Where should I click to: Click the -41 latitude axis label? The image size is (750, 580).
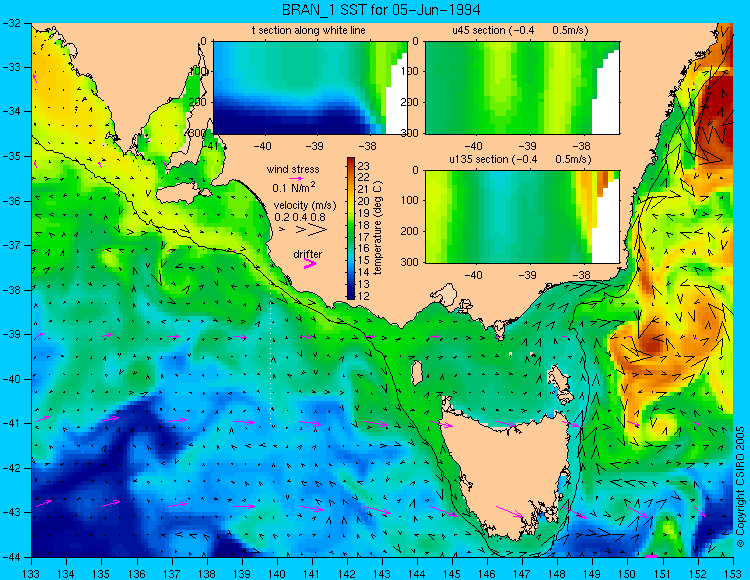click(x=11, y=423)
